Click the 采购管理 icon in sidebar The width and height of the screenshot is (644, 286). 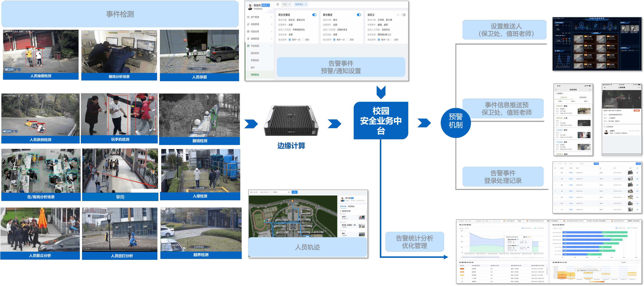[248, 24]
